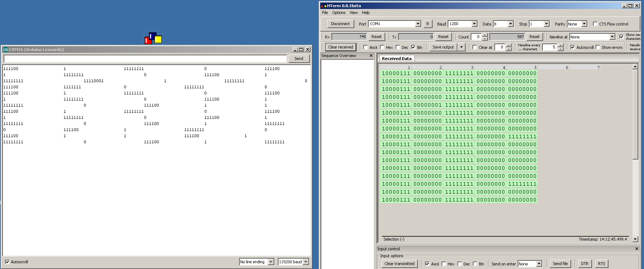Click the Selection (-) status text
This screenshot has width=644, height=269.
393,239
